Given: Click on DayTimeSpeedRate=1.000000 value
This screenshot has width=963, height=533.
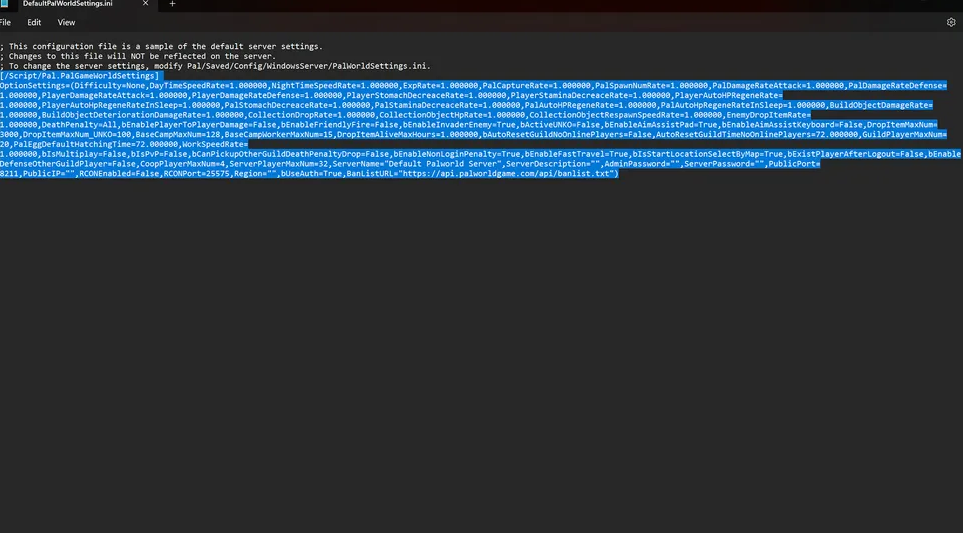Looking at the screenshot, I should 208,85.
